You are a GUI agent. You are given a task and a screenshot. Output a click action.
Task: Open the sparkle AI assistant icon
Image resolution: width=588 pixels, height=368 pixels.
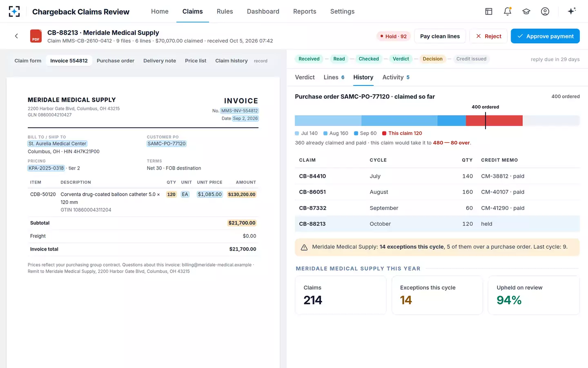(572, 11)
